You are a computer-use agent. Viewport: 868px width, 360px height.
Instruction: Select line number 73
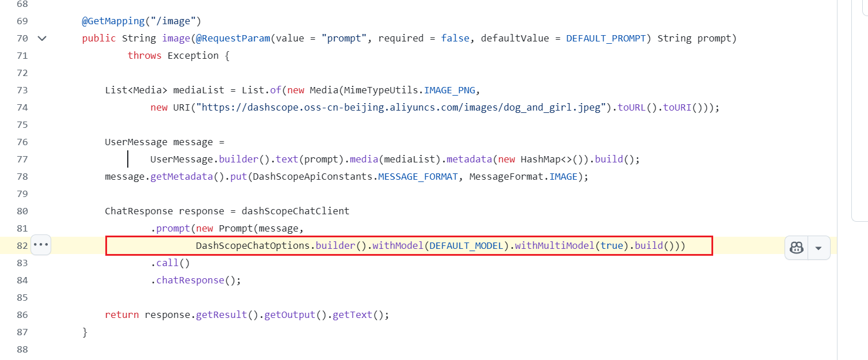[x=22, y=90]
